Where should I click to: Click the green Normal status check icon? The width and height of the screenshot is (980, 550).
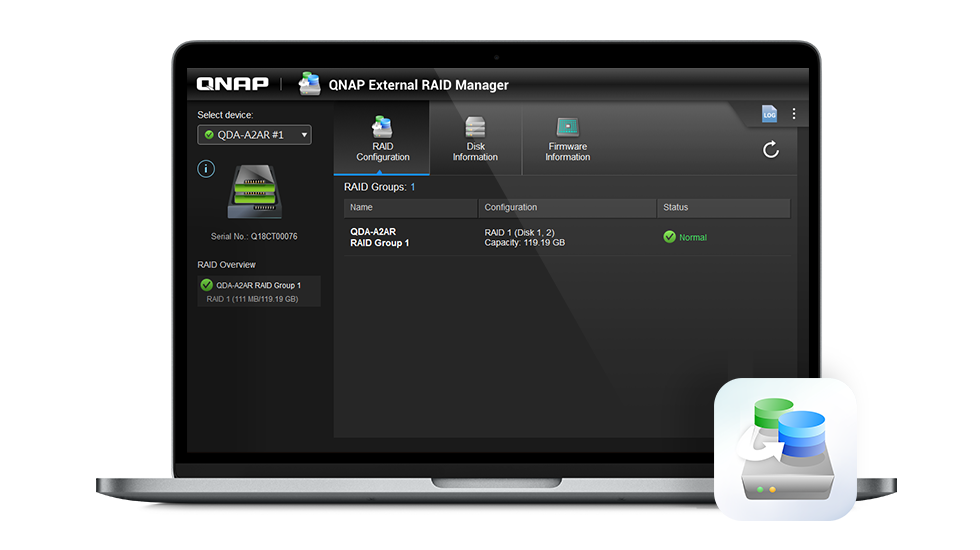click(x=669, y=237)
